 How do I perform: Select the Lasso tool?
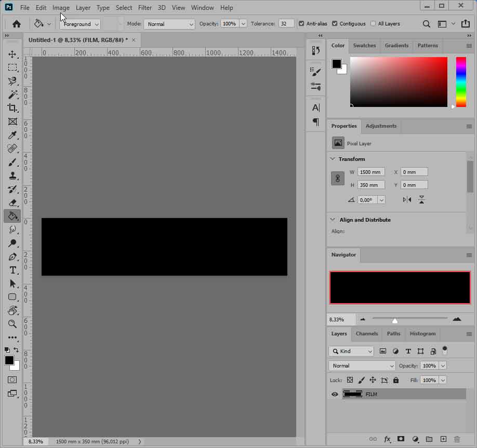coord(12,81)
